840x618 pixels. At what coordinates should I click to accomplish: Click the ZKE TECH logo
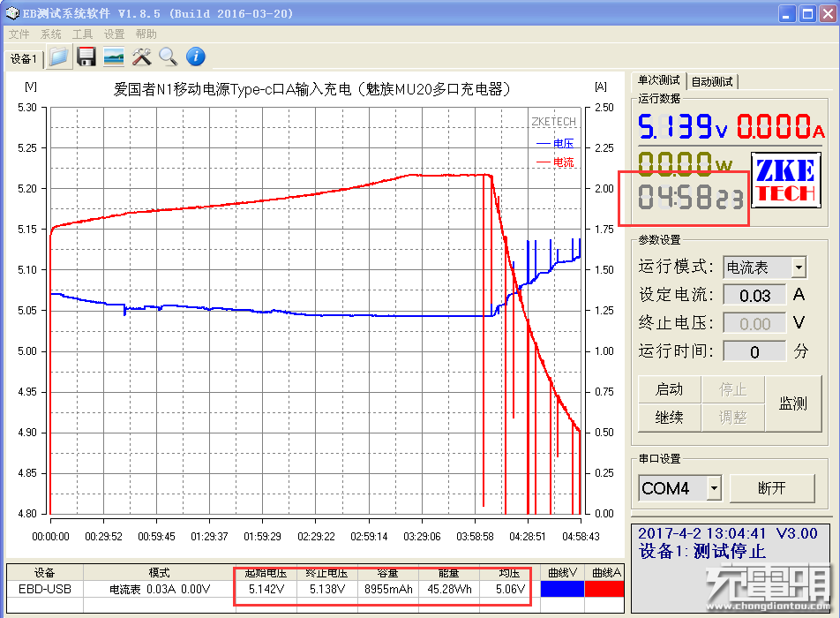[x=786, y=181]
